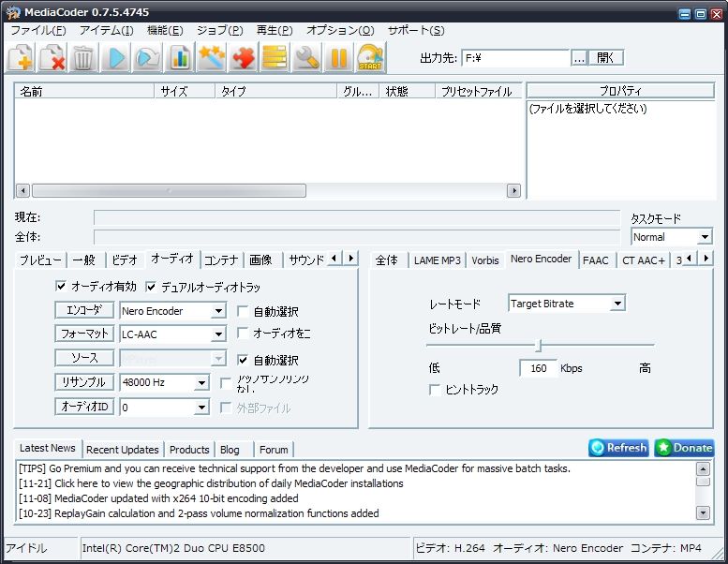Toggle the checkbox beside resample dropdown
The image size is (728, 564).
pos(226,383)
